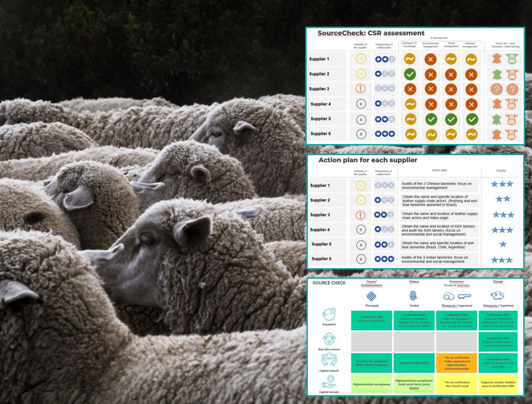532x404 pixels.
Task: Click the Supplier 1 Chinese tanneries audit text
Action: pyautogui.click(x=440, y=186)
